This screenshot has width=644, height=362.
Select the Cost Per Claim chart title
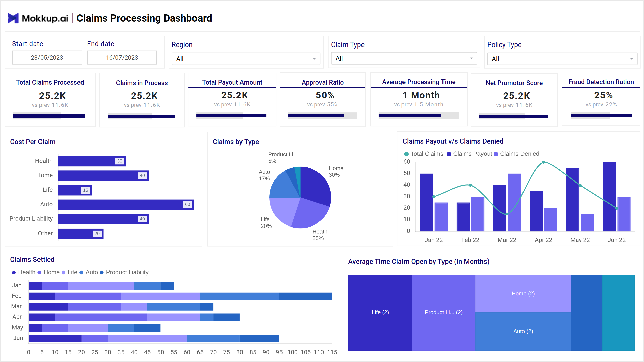tap(33, 142)
